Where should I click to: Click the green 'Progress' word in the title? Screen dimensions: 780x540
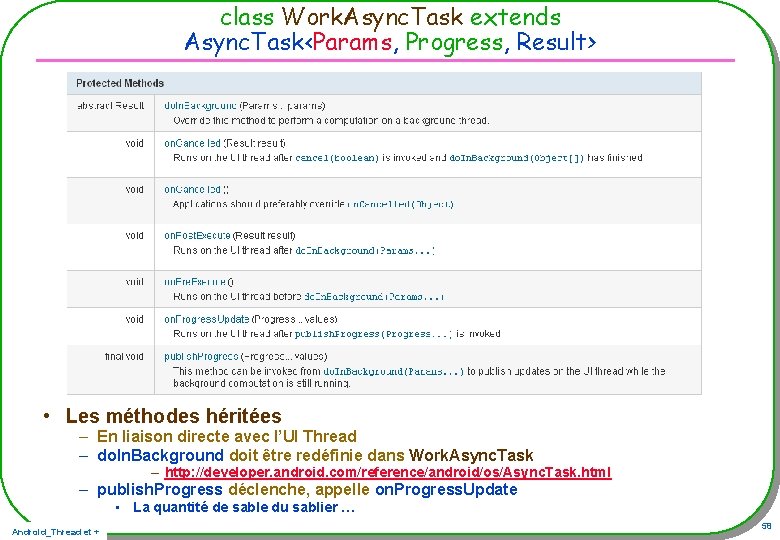click(454, 43)
